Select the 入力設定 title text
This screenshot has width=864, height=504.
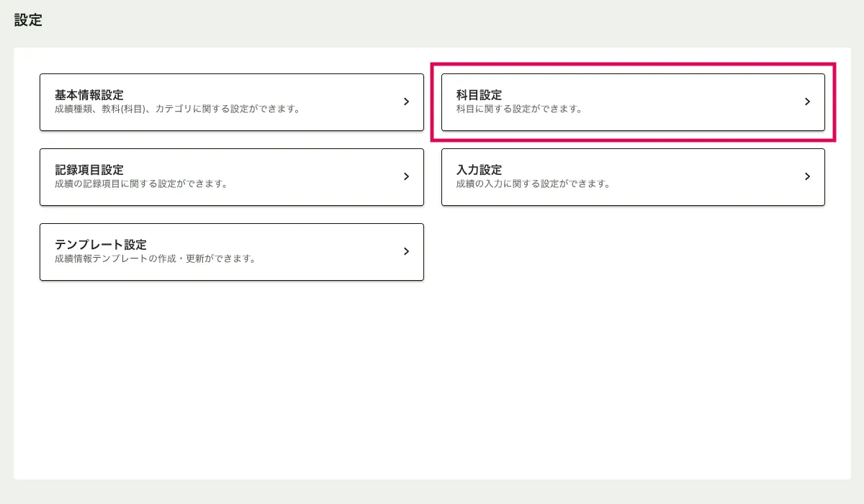(479, 170)
